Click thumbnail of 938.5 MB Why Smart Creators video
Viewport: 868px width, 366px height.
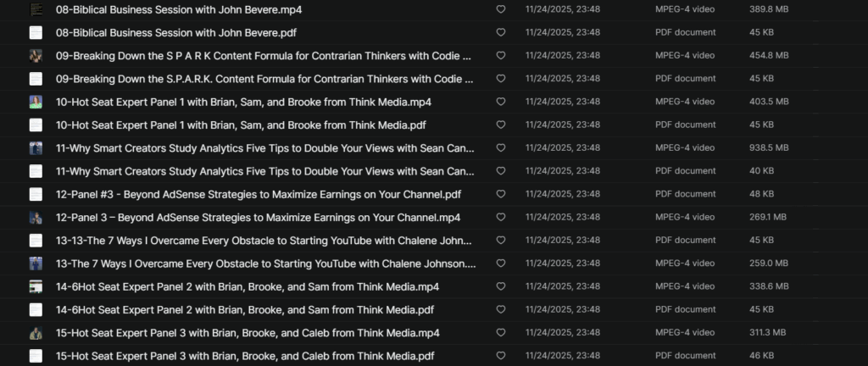click(36, 148)
